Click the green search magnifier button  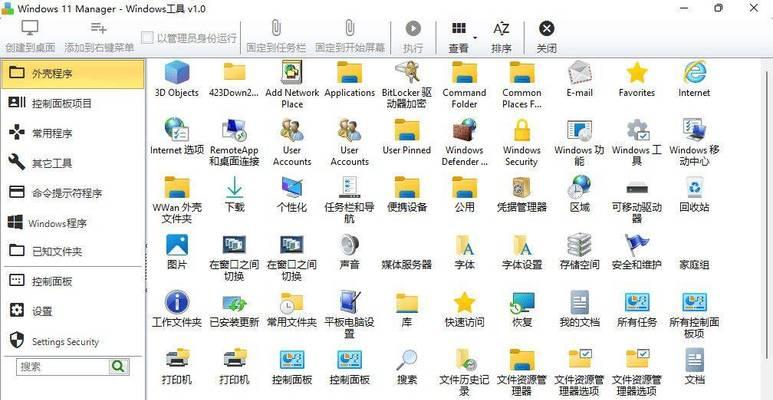tap(119, 367)
